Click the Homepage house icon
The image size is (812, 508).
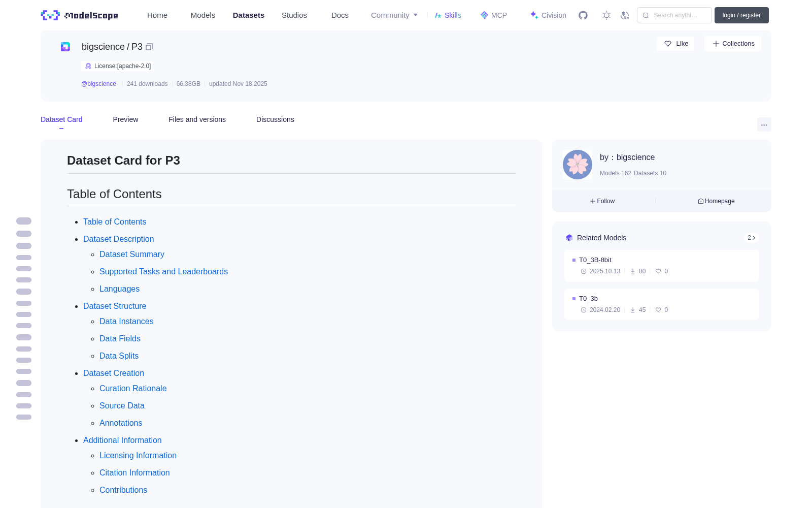click(x=701, y=201)
